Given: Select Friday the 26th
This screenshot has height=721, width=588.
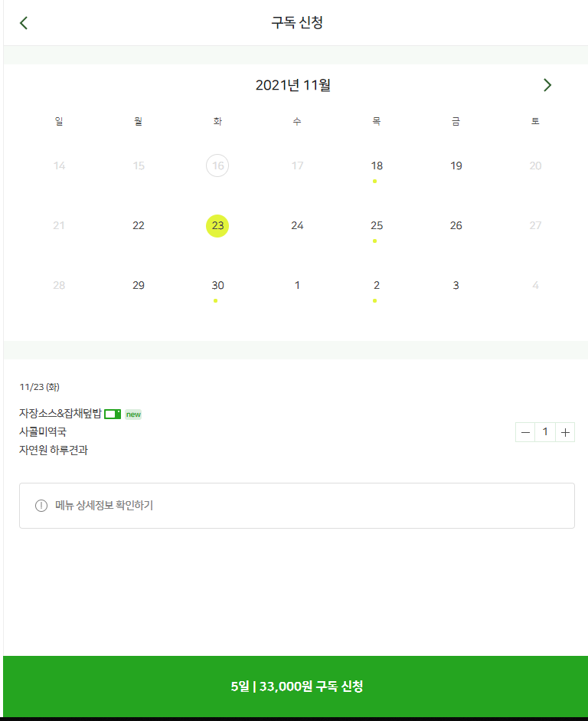Looking at the screenshot, I should pyautogui.click(x=456, y=226).
